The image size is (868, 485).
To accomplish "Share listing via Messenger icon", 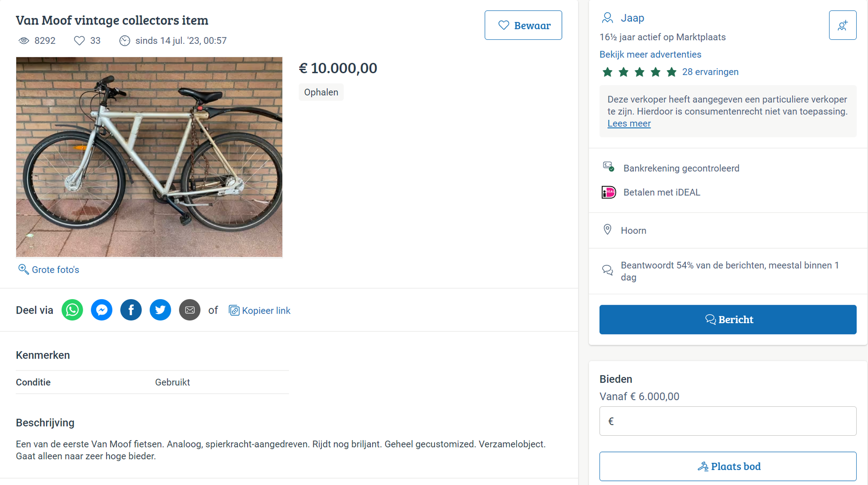I will 102,310.
